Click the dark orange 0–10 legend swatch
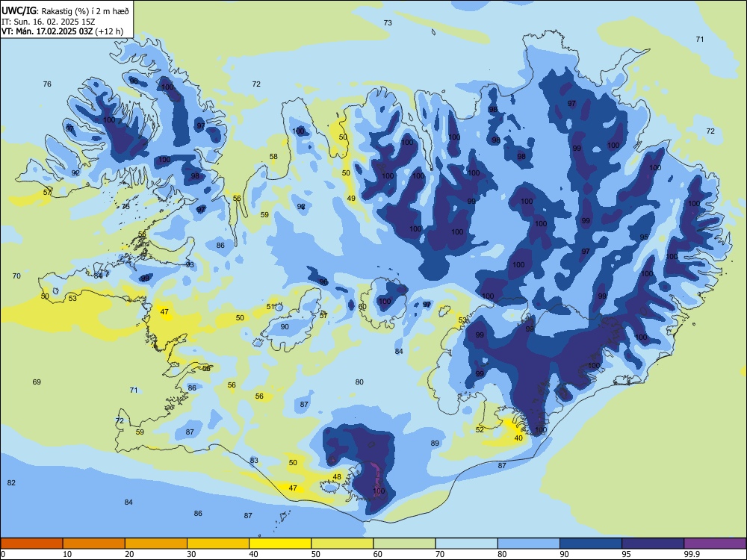747x560 pixels. click(x=31, y=544)
